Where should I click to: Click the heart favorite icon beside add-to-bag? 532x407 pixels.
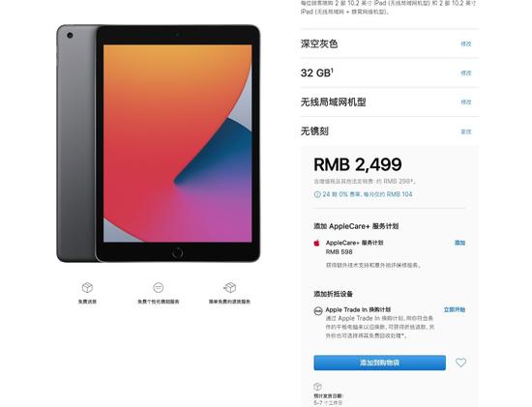tap(460, 363)
